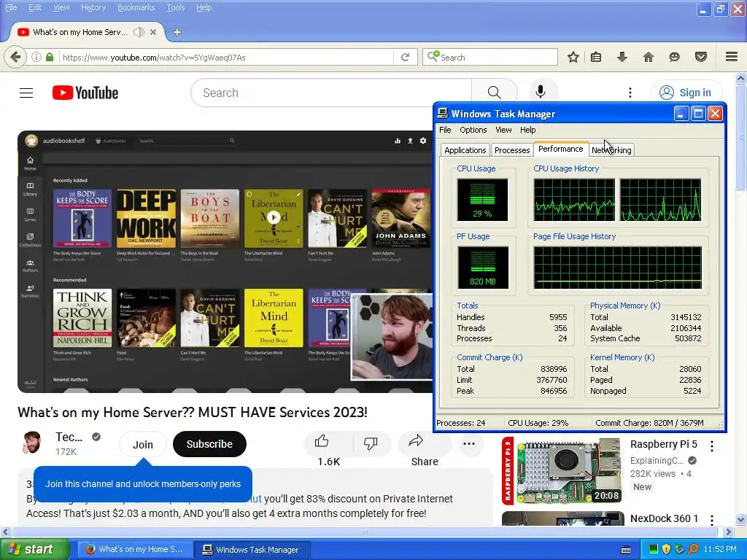Image resolution: width=747 pixels, height=560 pixels.
Task: Dislike the video with thumbs down
Action: pos(371,443)
